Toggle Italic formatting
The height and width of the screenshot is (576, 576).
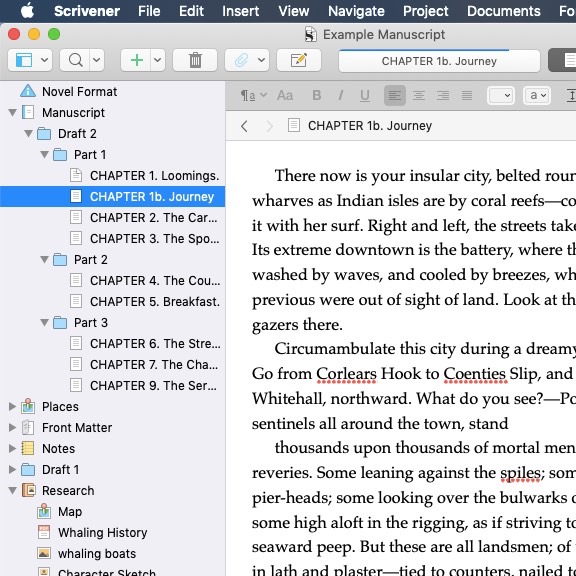[x=341, y=96]
